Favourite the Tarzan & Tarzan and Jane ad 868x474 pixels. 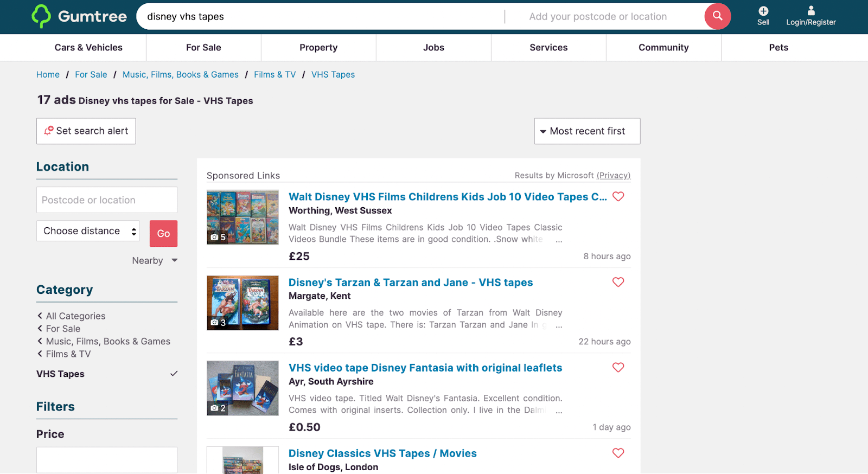pyautogui.click(x=618, y=282)
